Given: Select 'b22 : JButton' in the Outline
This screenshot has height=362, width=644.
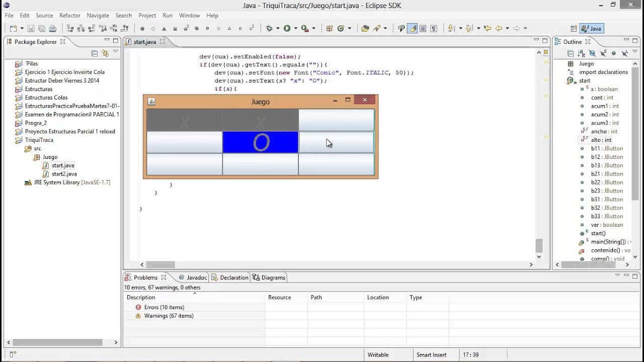Looking at the screenshot, I should 607,183.
